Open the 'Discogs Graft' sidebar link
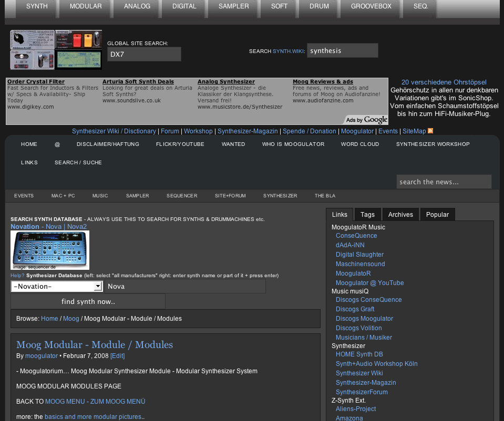The width and height of the screenshot is (504, 421). pos(355,309)
